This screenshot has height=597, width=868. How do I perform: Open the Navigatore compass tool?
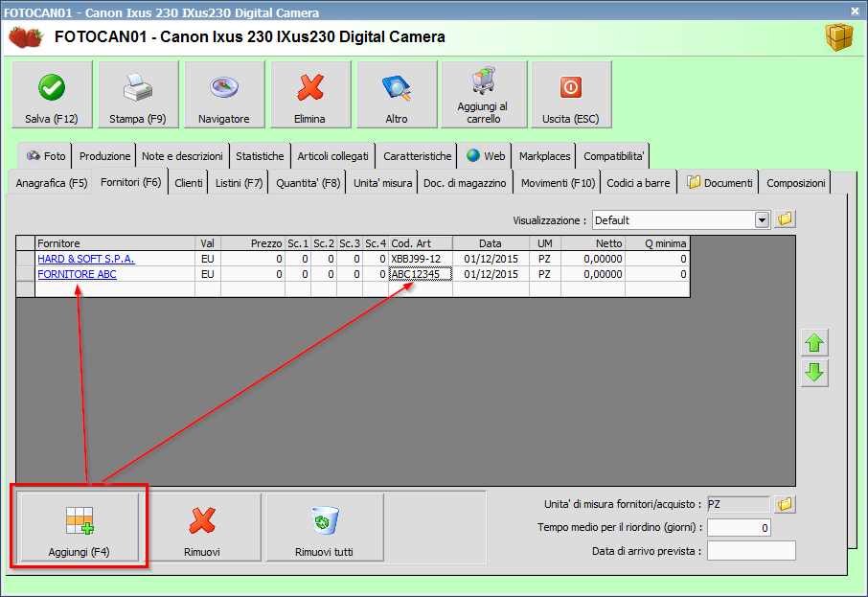pos(224,95)
